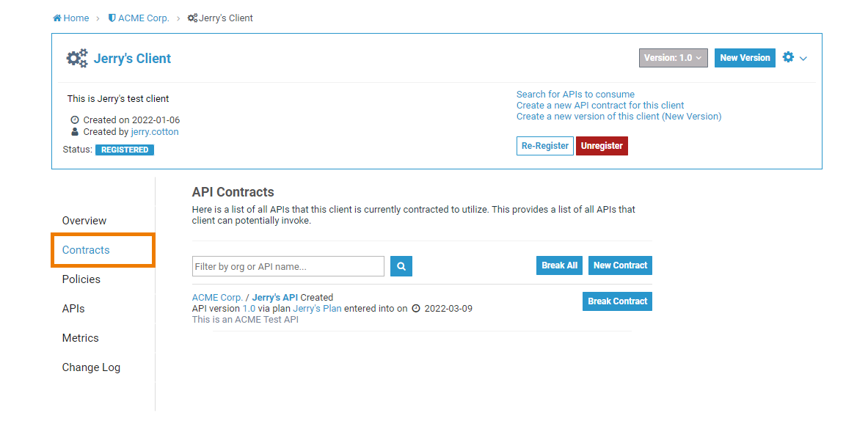The height and width of the screenshot is (429, 868).
Task: View the Metrics tab
Action: 80,337
